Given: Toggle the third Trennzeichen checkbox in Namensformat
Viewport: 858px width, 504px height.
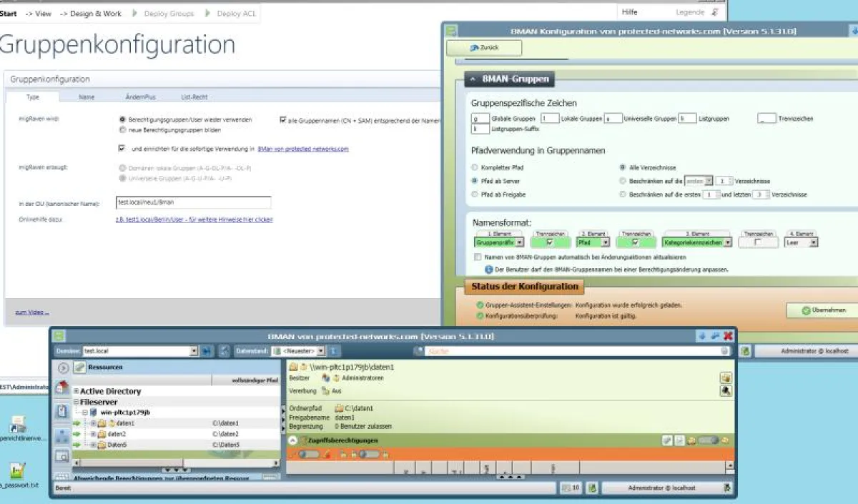Looking at the screenshot, I should click(x=758, y=242).
